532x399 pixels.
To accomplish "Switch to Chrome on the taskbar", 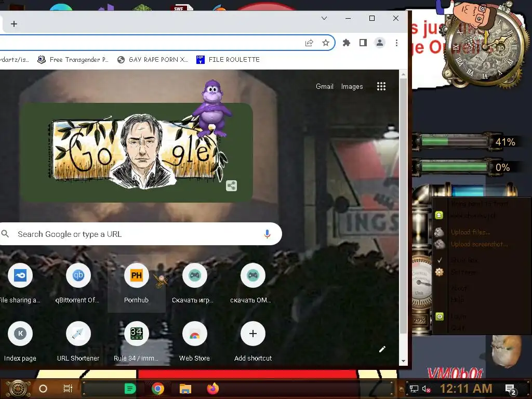I will [x=158, y=389].
